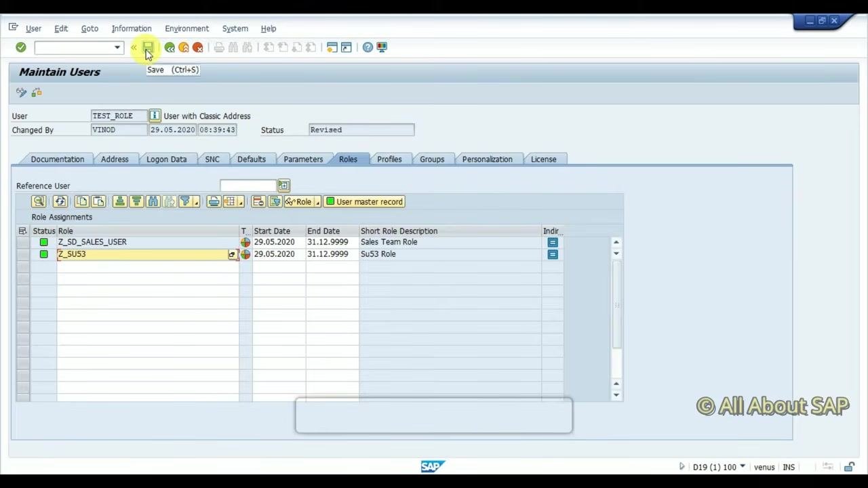Click the User master record button

[x=364, y=201]
